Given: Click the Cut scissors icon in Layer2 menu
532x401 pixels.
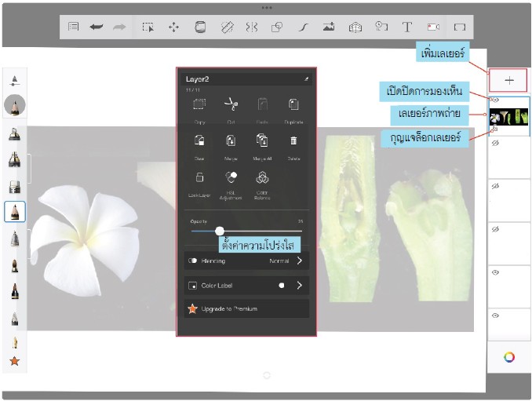Looking at the screenshot, I should [231, 104].
